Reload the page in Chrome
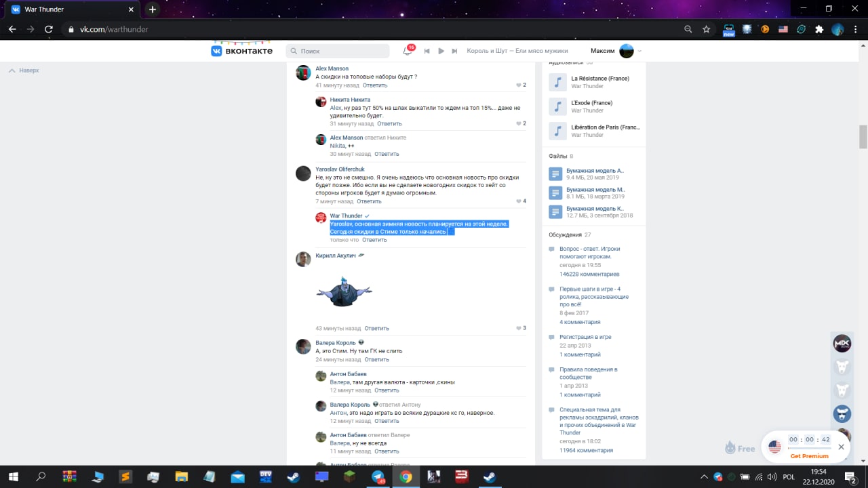Screen dimensions: 868x488 (x=49, y=29)
